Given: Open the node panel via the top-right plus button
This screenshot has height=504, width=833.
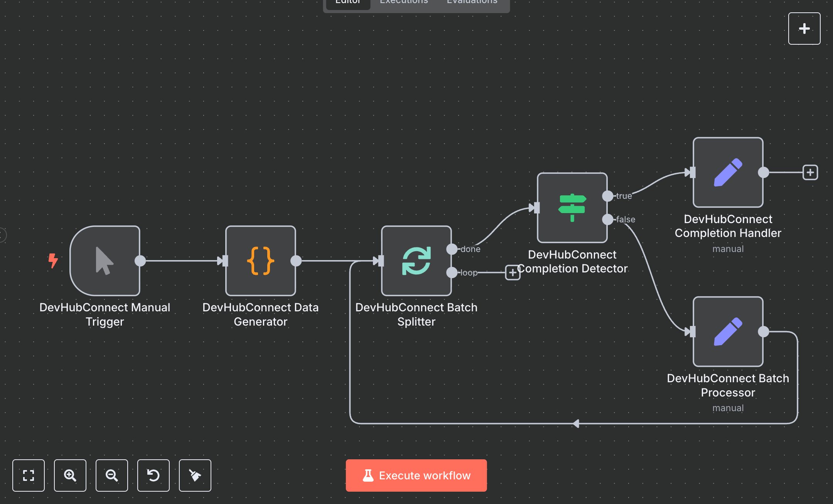Looking at the screenshot, I should 804,28.
